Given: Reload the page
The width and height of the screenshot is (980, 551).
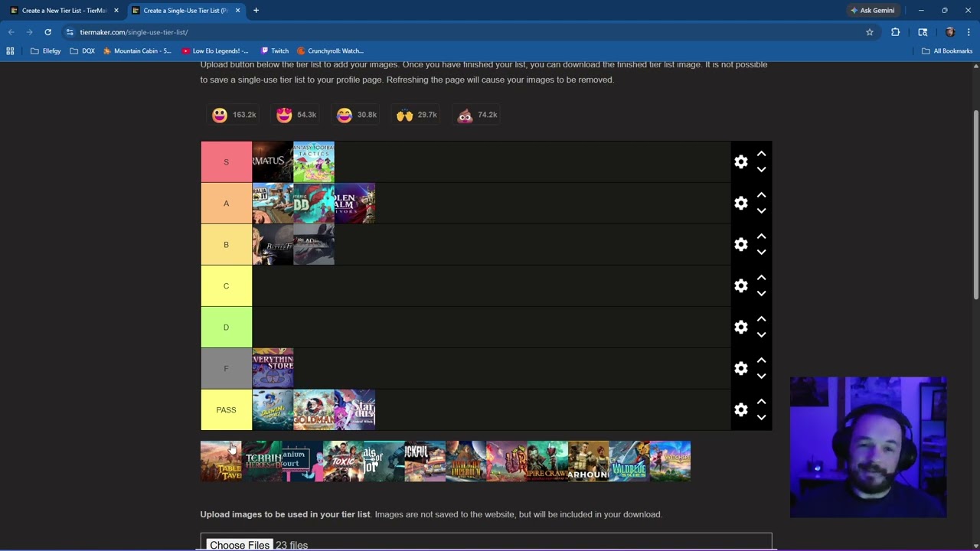Looking at the screenshot, I should (47, 32).
